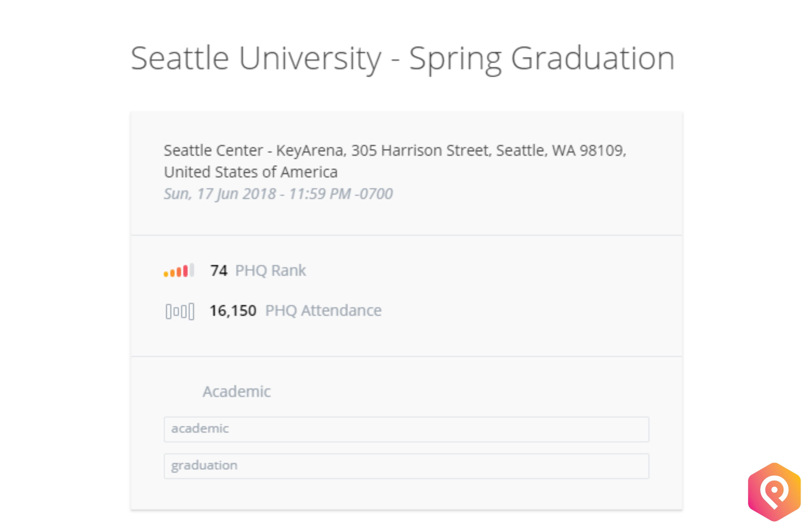Click the rank value 74
The height and width of the screenshot is (530, 812).
click(219, 271)
